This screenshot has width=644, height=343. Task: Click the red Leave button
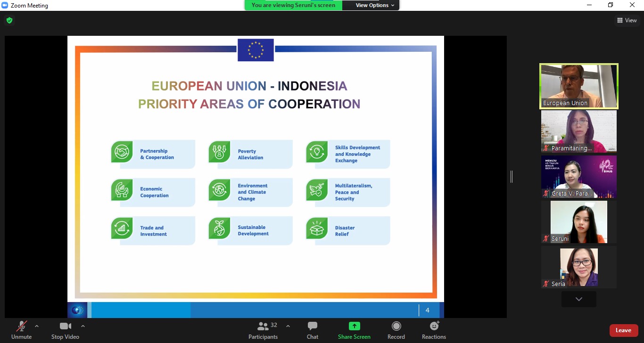(x=623, y=330)
